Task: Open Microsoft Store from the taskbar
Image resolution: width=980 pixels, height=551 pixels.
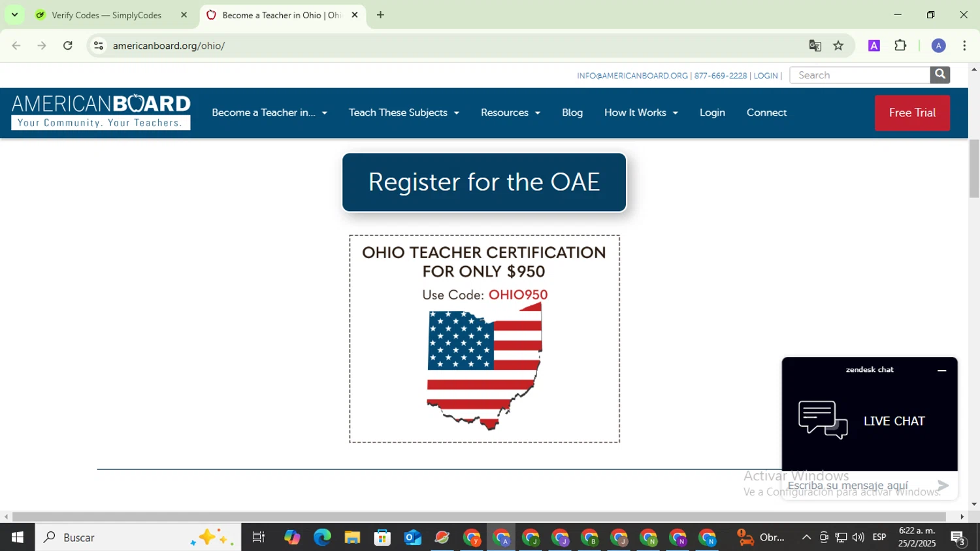Action: pos(382,537)
